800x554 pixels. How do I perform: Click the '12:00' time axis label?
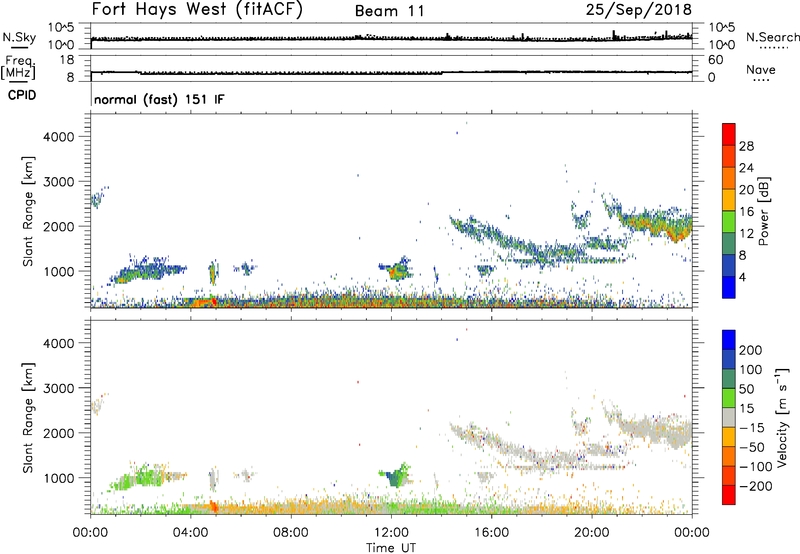point(391,533)
